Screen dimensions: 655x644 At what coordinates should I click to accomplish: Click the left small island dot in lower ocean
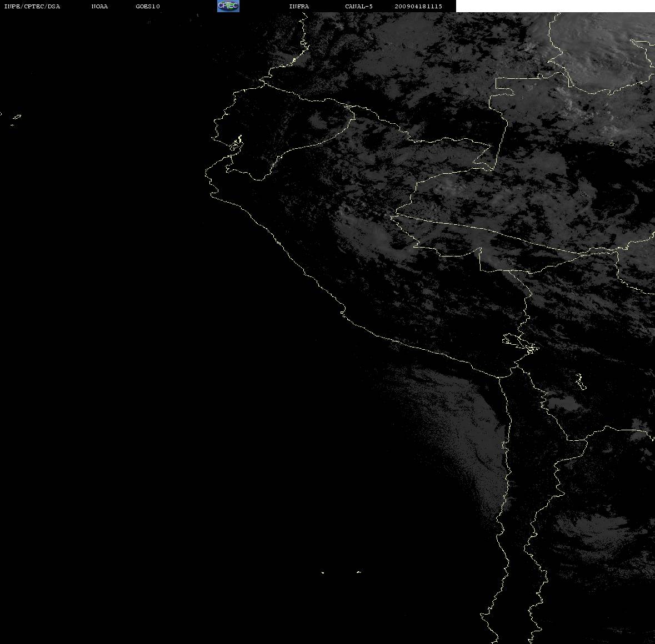(322, 572)
